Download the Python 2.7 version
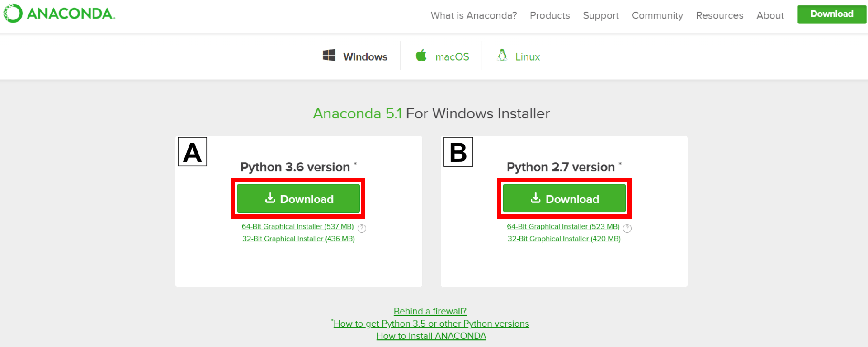 [564, 199]
